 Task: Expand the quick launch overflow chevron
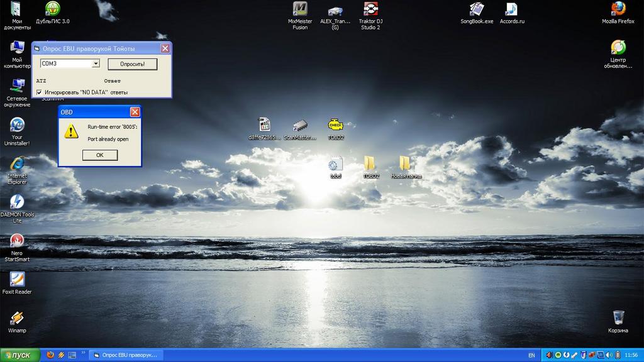[84, 355]
